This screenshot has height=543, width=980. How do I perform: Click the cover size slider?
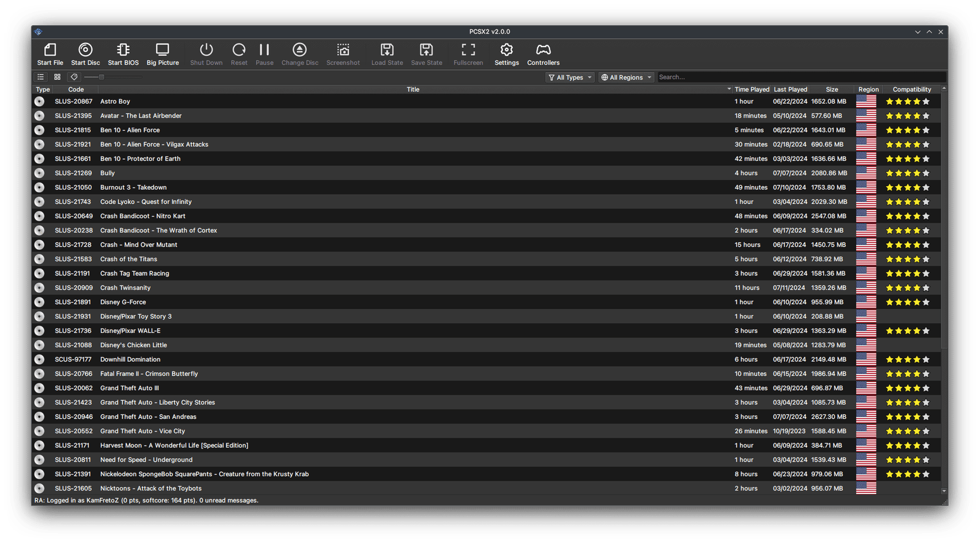click(x=112, y=77)
